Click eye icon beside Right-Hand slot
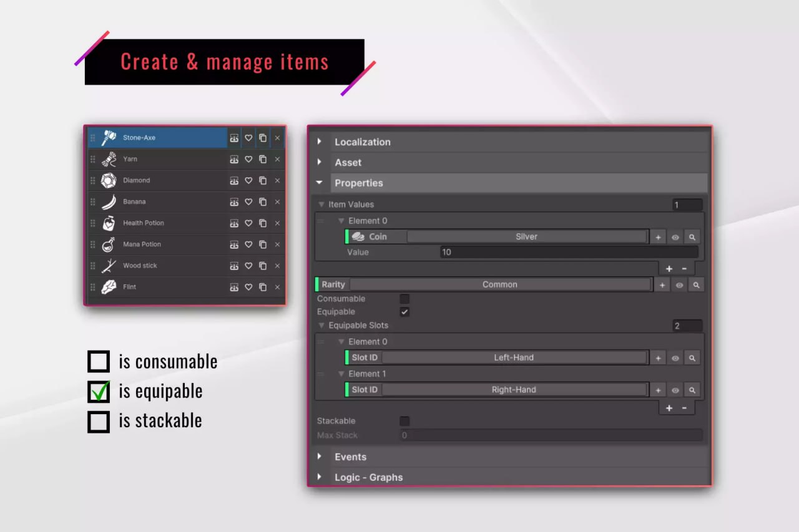Screen dimensions: 799x532 675,390
